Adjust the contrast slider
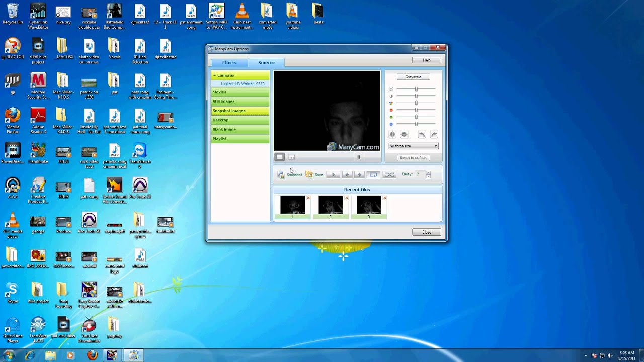The width and height of the screenshot is (644, 362). click(416, 96)
